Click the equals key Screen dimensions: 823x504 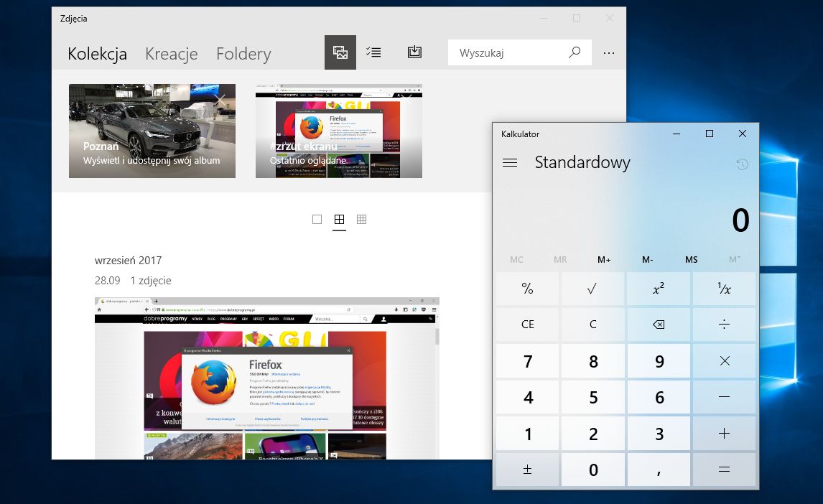(725, 470)
